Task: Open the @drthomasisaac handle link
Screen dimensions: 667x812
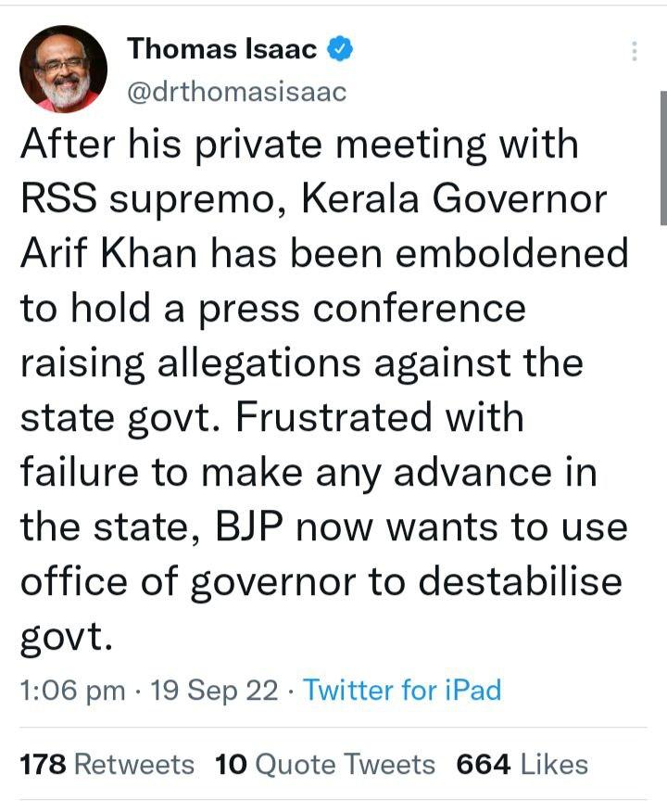Action: (235, 94)
